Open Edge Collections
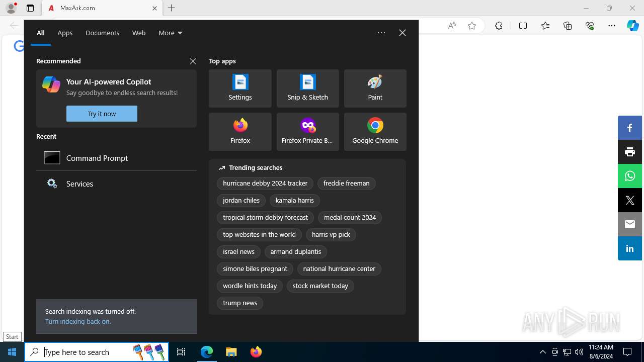644x362 pixels. 568,26
